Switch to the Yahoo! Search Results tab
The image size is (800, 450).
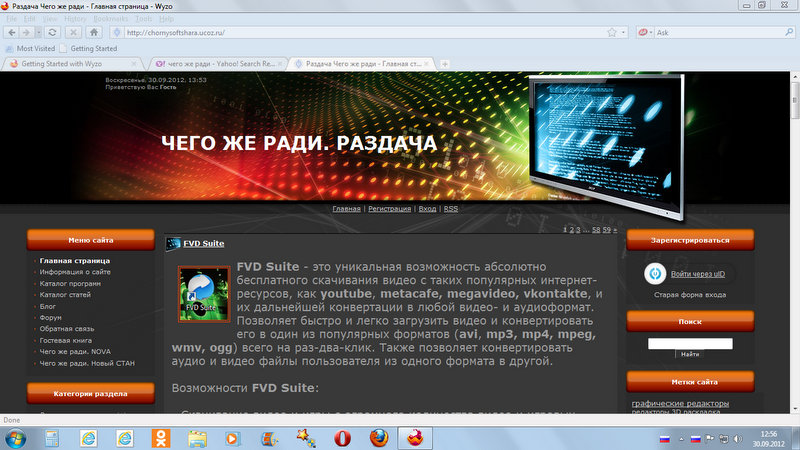coord(217,64)
